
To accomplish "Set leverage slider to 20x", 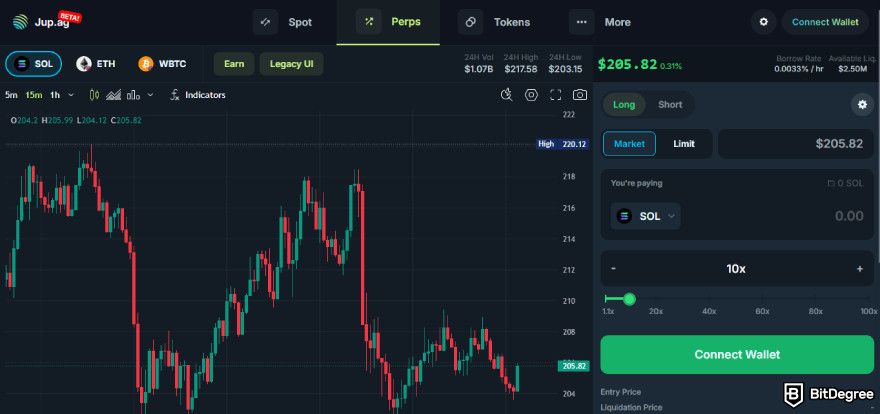I will (x=656, y=311).
